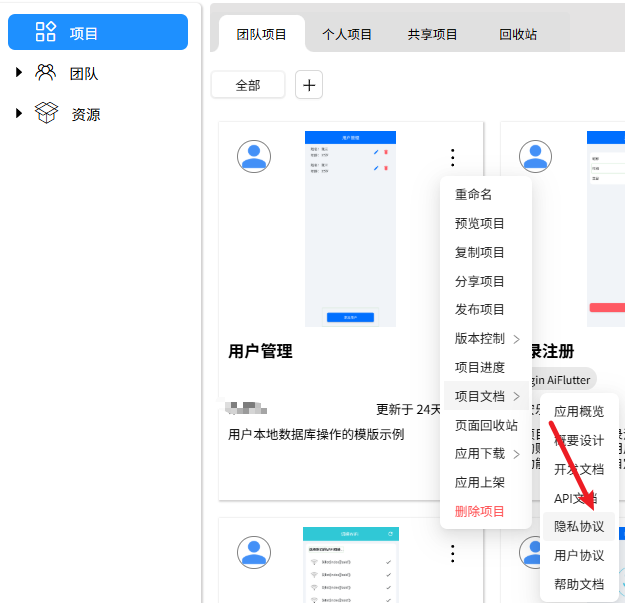The height and width of the screenshot is (603, 625).
Task: Click the avatar on the 录注册 project card
Action: click(x=535, y=156)
